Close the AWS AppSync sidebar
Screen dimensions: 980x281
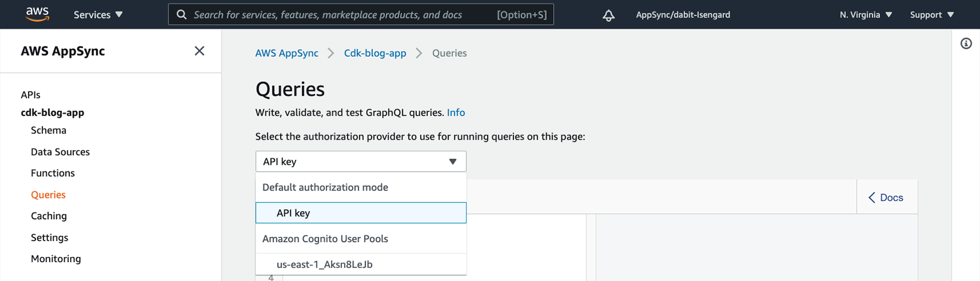pos(199,51)
